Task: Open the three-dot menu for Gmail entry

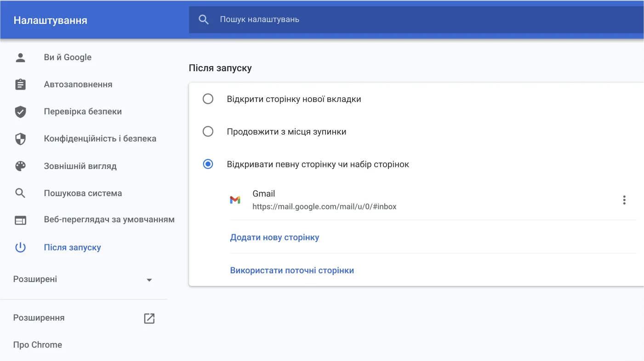Action: (x=624, y=200)
